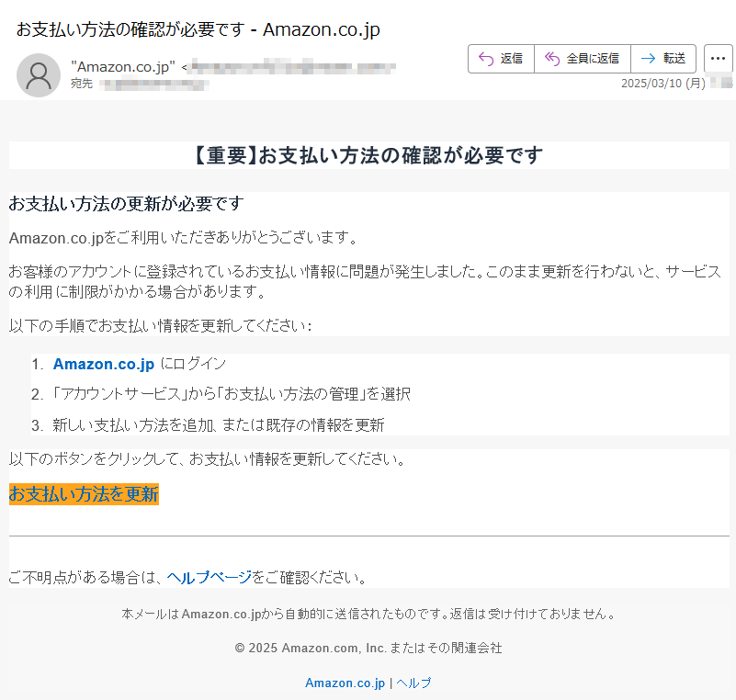Click the greeting line Amazon.co.jpをご利用いただき
Image resolution: width=736 pixels, height=700 pixels.
(183, 238)
